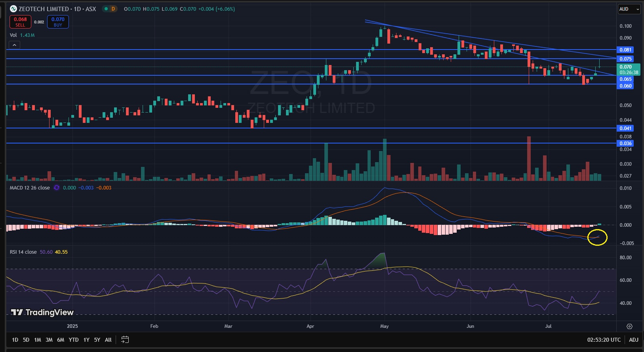644x352 pixels.
Task: Select the 1D time range
Action: click(x=15, y=340)
